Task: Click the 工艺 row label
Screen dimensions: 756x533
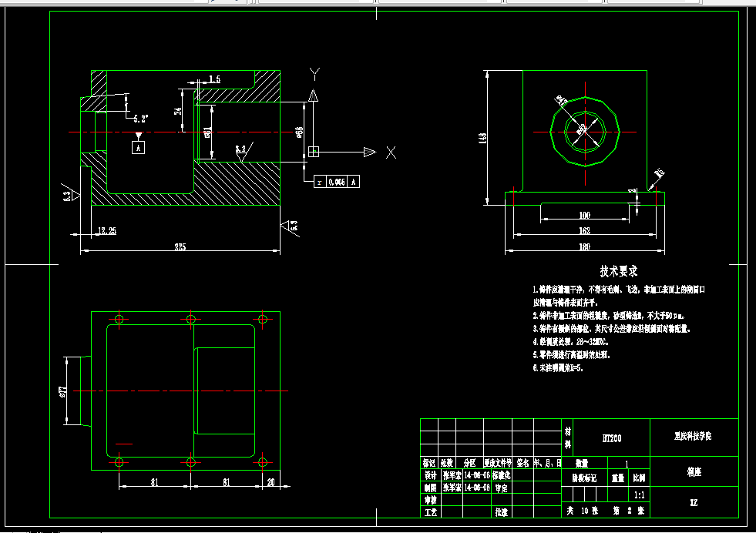Action: pyautogui.click(x=431, y=512)
